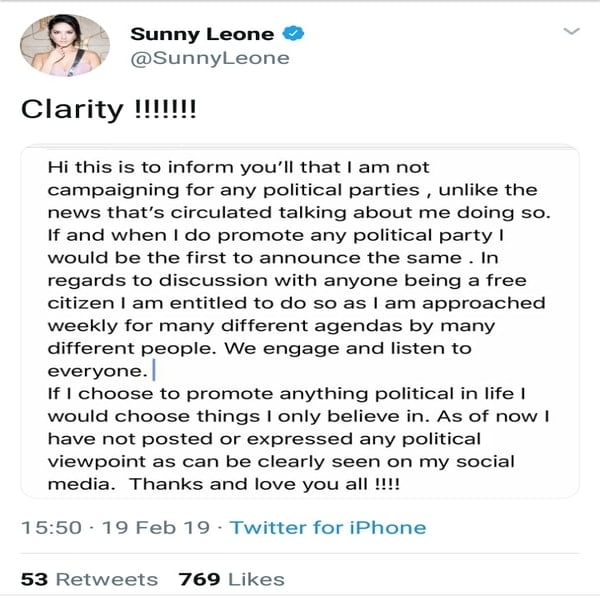This screenshot has width=600, height=600.
Task: View the 769 Likes list
Action: [x=231, y=579]
